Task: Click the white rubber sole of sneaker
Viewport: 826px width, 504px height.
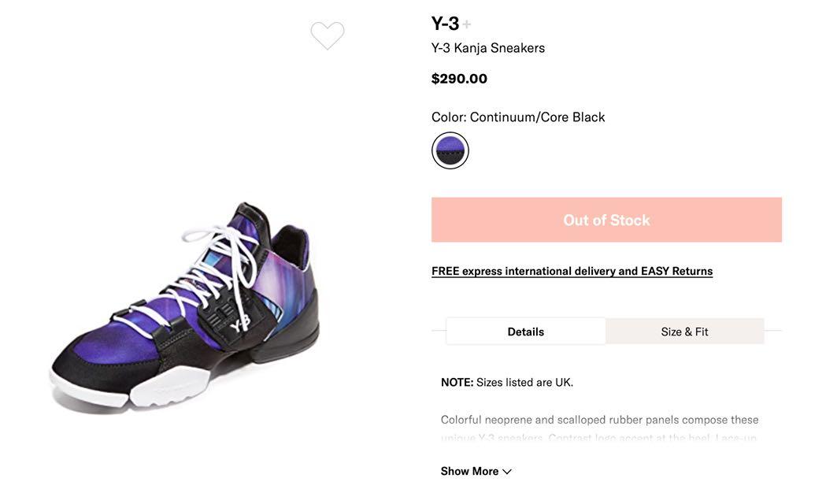Action: click(x=169, y=388)
